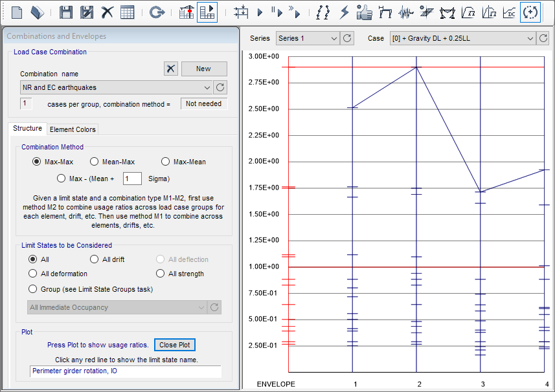Image resolution: width=555 pixels, height=392 pixels.
Task: Select the analysis phase building-play icon
Action: tap(207, 12)
